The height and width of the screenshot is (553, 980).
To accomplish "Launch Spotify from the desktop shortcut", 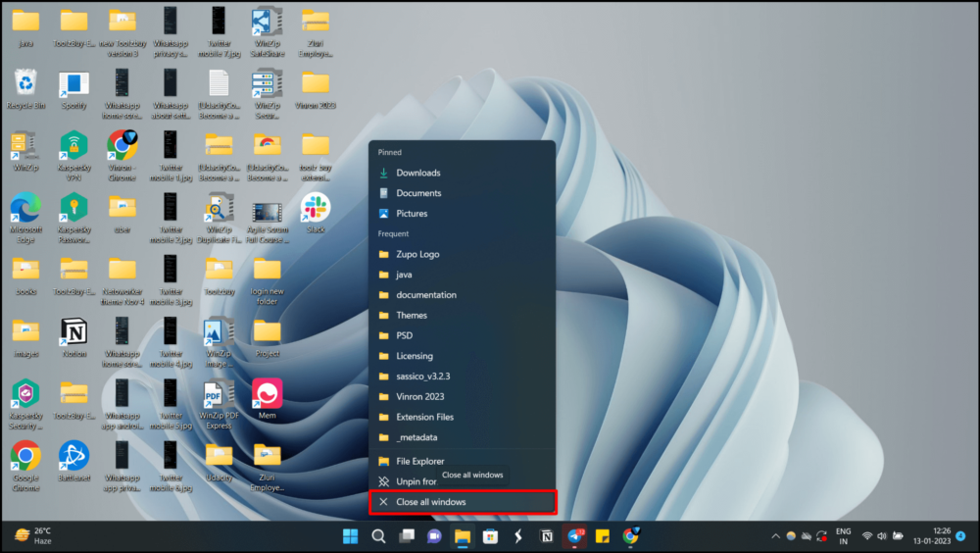I will [73, 89].
